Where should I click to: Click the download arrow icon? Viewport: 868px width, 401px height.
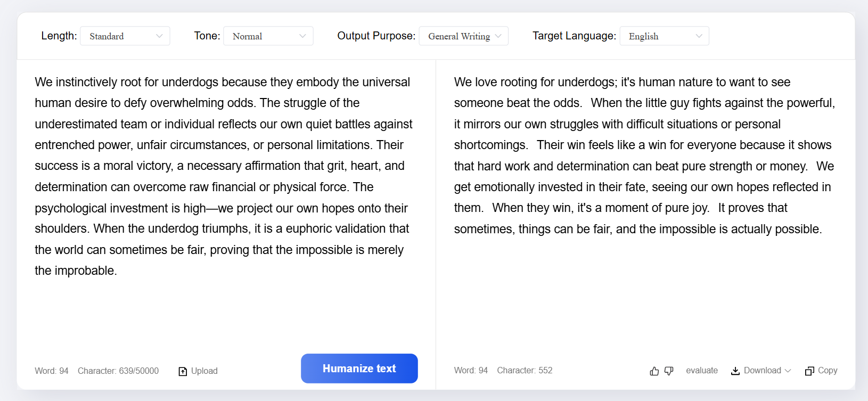[x=735, y=371]
